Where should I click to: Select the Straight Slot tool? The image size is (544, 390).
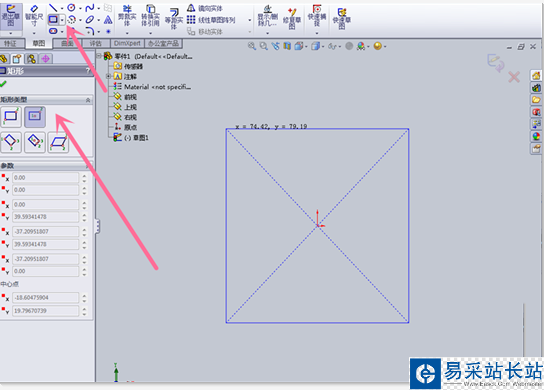[x=53, y=31]
